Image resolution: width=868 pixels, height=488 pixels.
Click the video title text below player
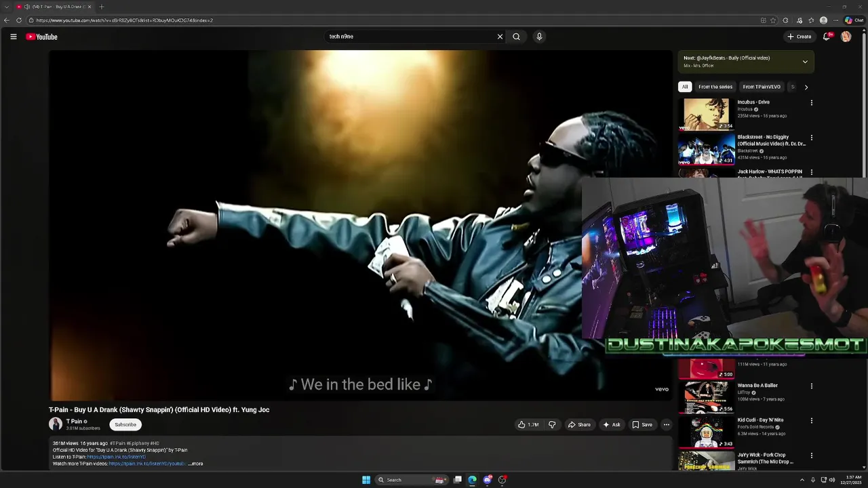point(159,410)
